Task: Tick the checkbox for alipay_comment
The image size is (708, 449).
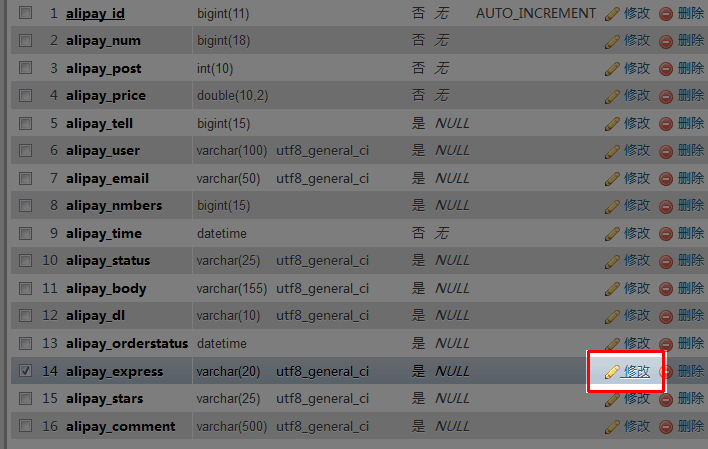Action: (x=26, y=426)
